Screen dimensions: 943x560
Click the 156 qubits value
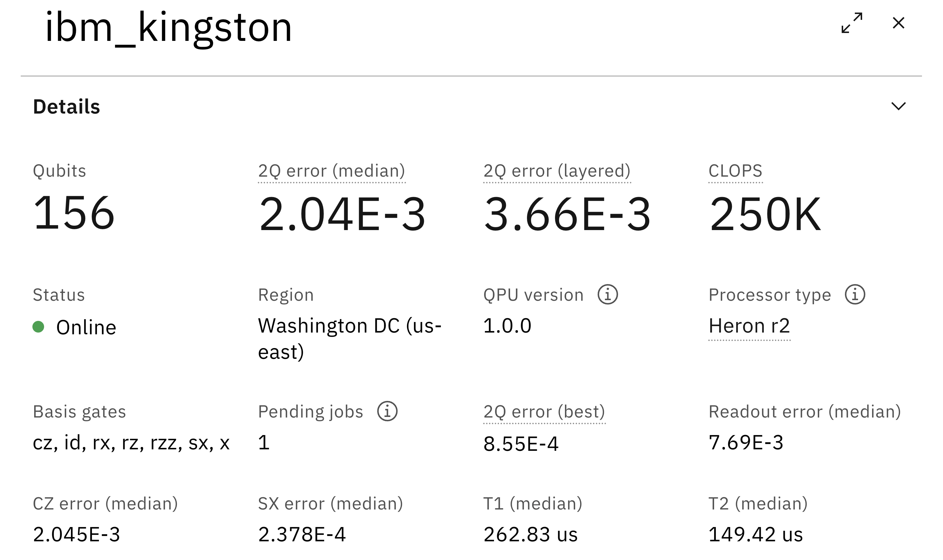[74, 213]
